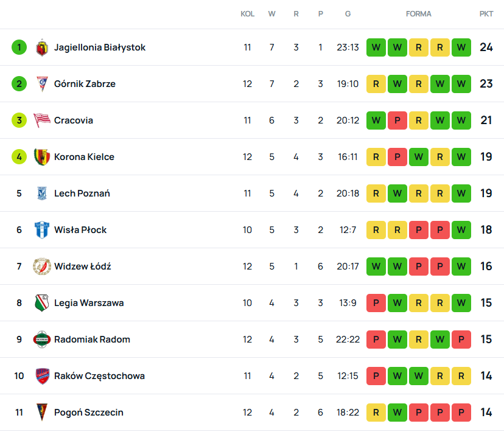Click the Wisła Płock club crest

[41, 230]
